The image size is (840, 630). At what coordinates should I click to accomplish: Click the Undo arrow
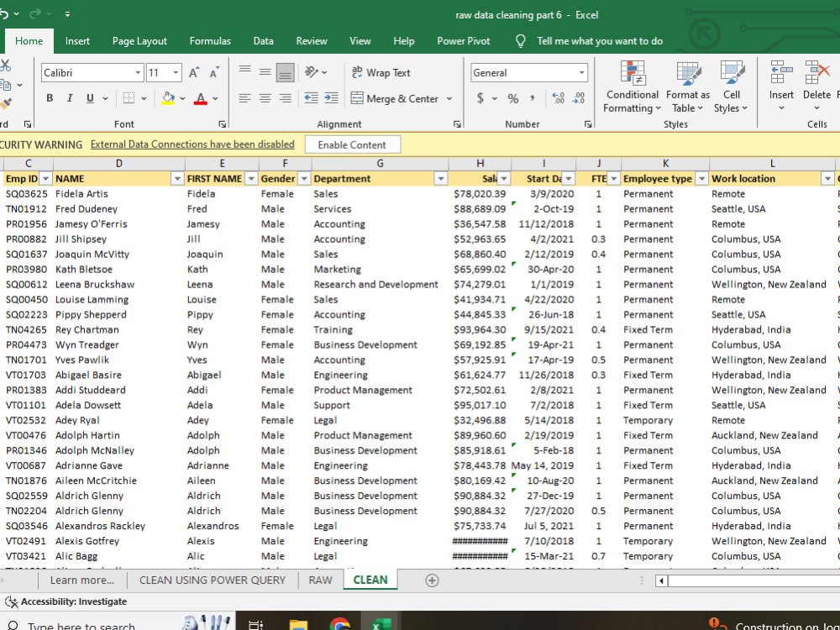point(3,14)
